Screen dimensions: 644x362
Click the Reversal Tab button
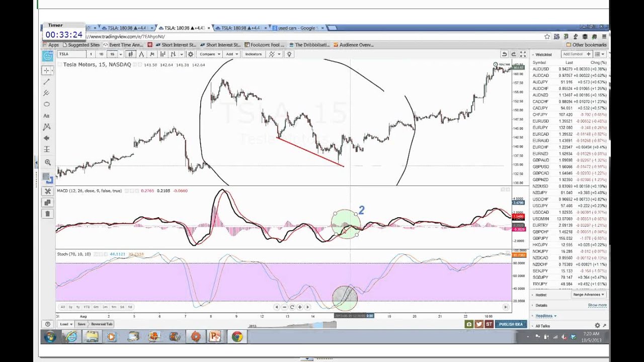102,324
